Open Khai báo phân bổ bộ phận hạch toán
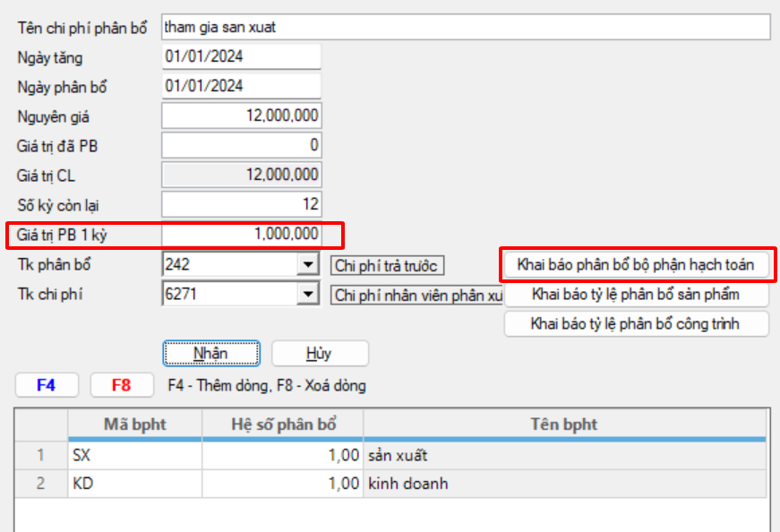Screen dimensions: 780x532 click(x=636, y=265)
